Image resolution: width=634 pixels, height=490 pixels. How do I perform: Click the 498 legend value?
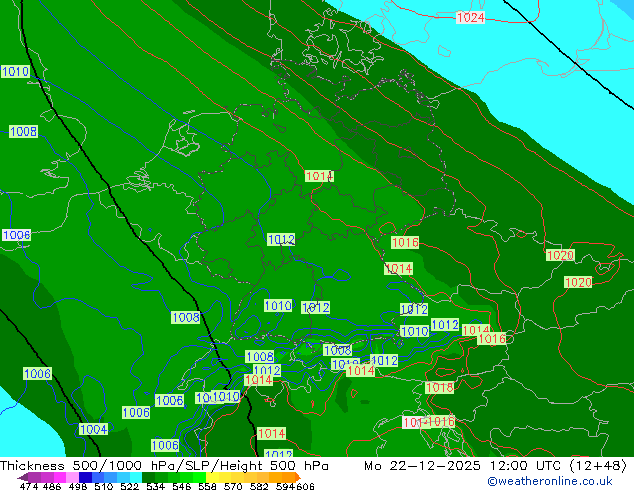[x=78, y=486]
